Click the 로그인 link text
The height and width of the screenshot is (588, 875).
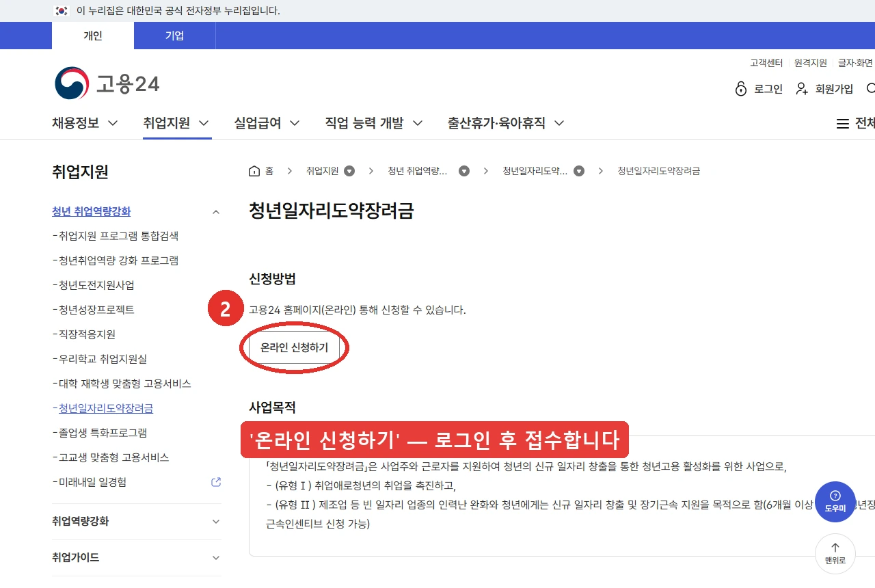(x=768, y=89)
